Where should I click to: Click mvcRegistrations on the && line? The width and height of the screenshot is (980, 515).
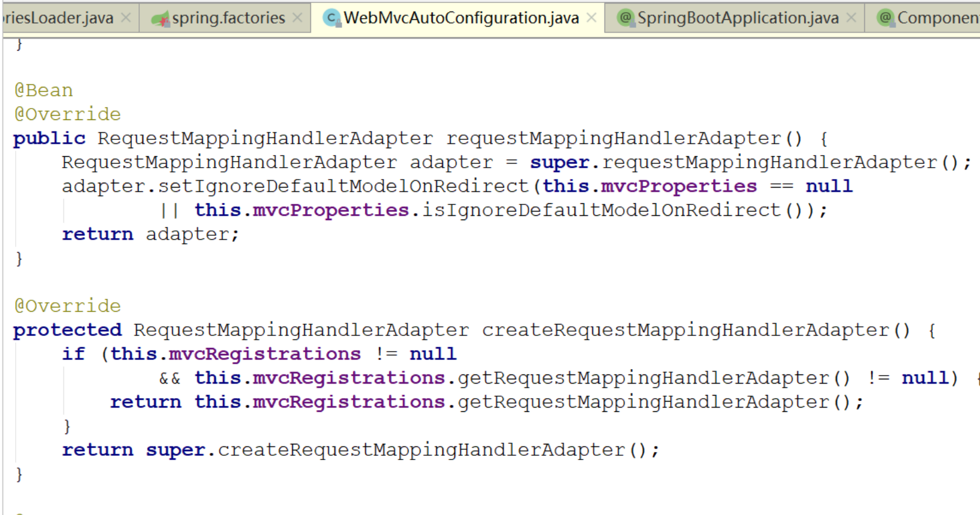tap(348, 379)
